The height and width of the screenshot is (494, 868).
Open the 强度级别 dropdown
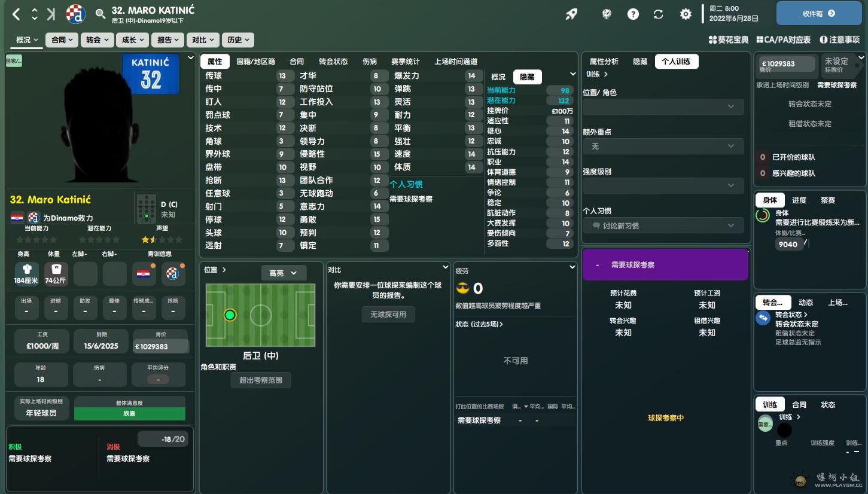pyautogui.click(x=663, y=185)
